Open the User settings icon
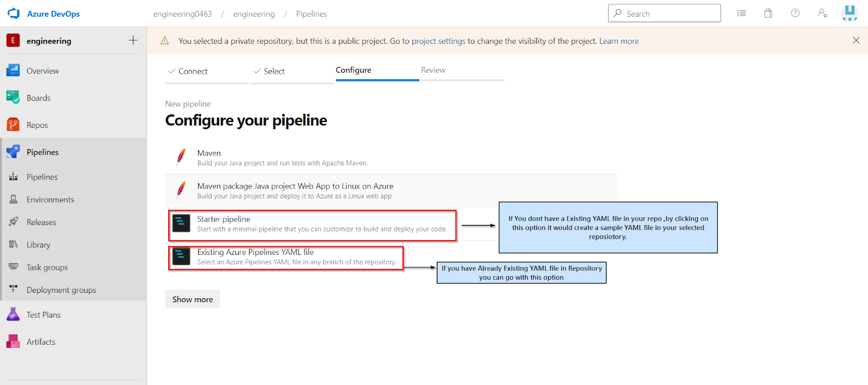The width and height of the screenshot is (868, 385). click(822, 14)
